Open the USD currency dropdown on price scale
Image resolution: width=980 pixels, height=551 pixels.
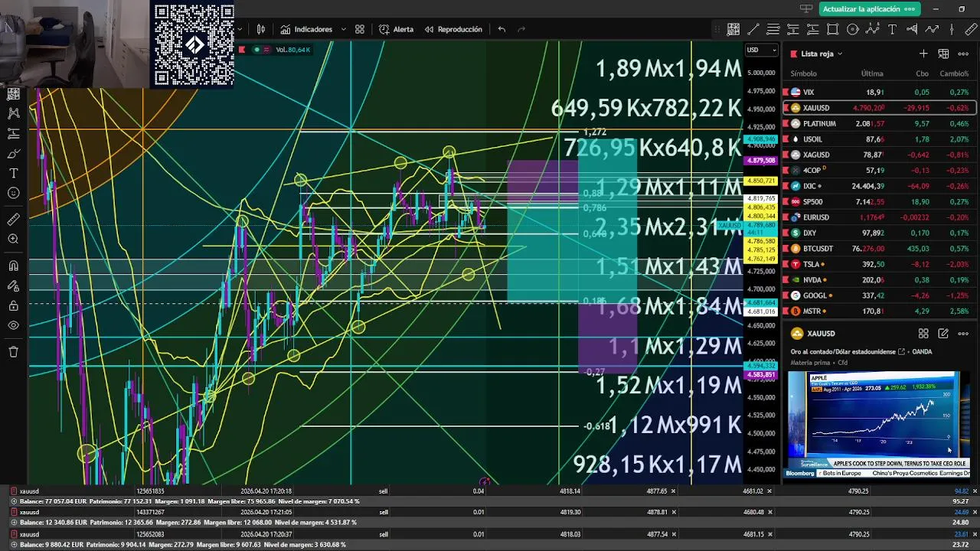coord(762,51)
